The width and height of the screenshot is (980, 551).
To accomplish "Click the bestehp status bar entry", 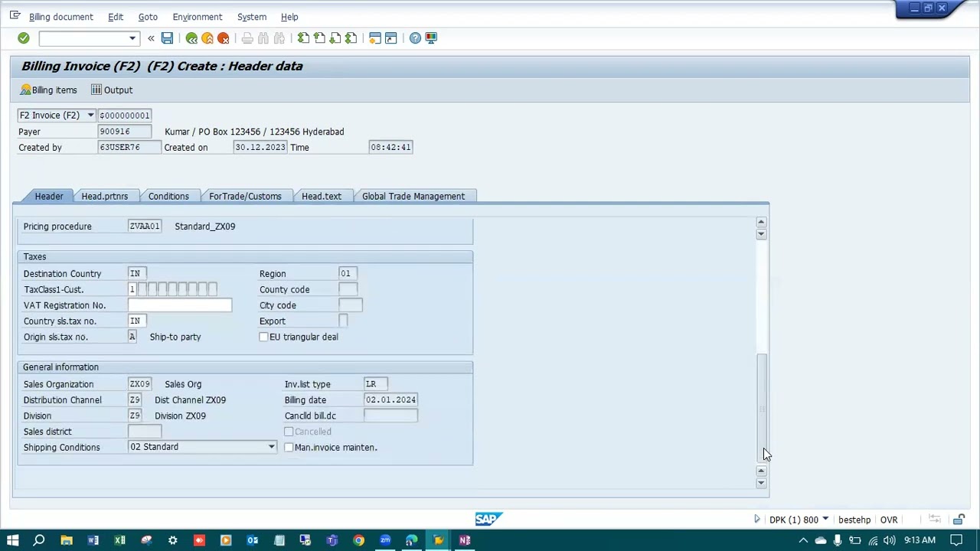I will click(854, 520).
